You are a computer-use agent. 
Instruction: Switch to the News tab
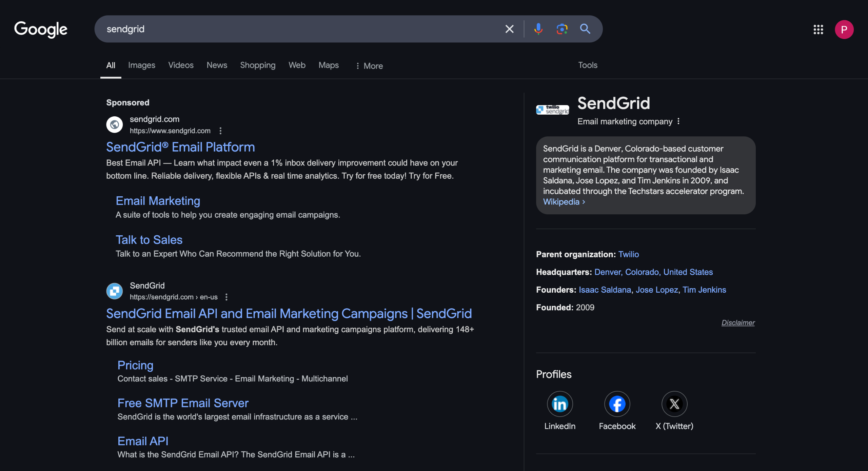tap(217, 65)
